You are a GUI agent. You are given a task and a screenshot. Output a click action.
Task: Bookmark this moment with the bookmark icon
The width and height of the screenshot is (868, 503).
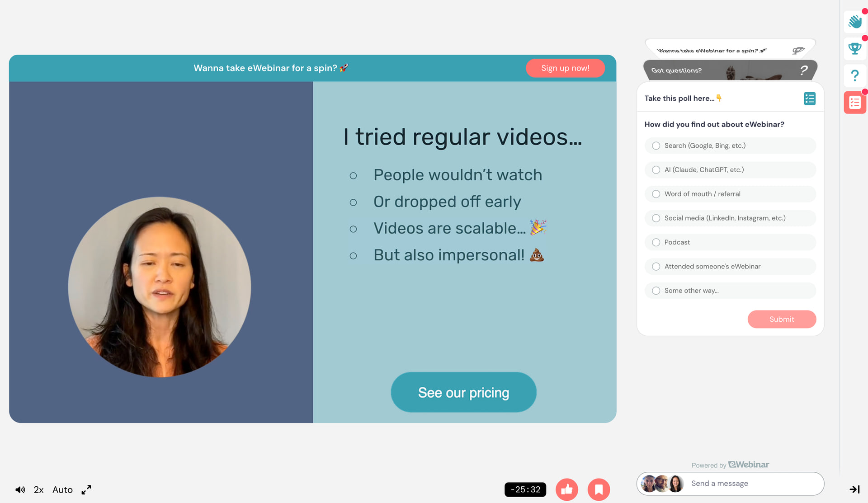599,489
